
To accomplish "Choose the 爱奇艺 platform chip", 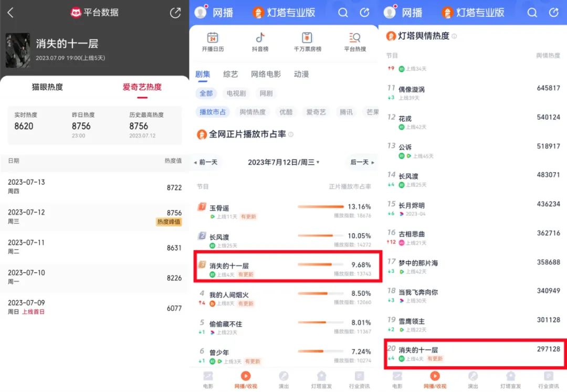I will 316,112.
